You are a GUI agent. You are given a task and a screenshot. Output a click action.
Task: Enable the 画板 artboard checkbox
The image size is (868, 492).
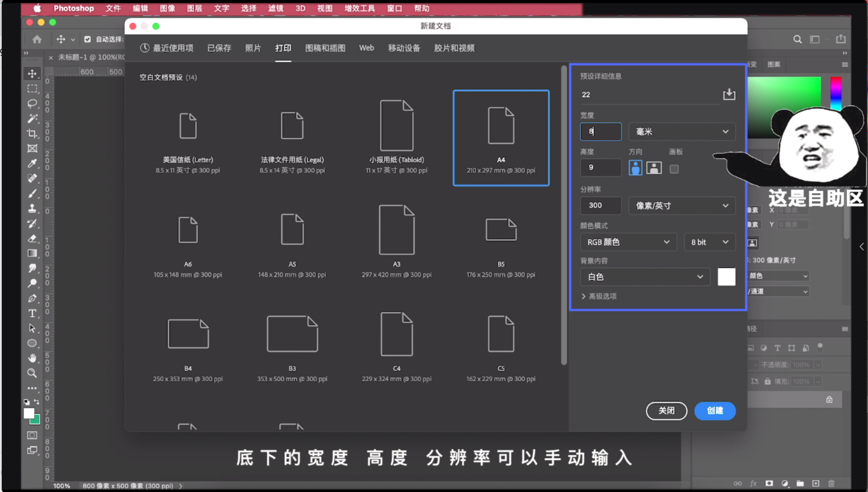coord(674,168)
